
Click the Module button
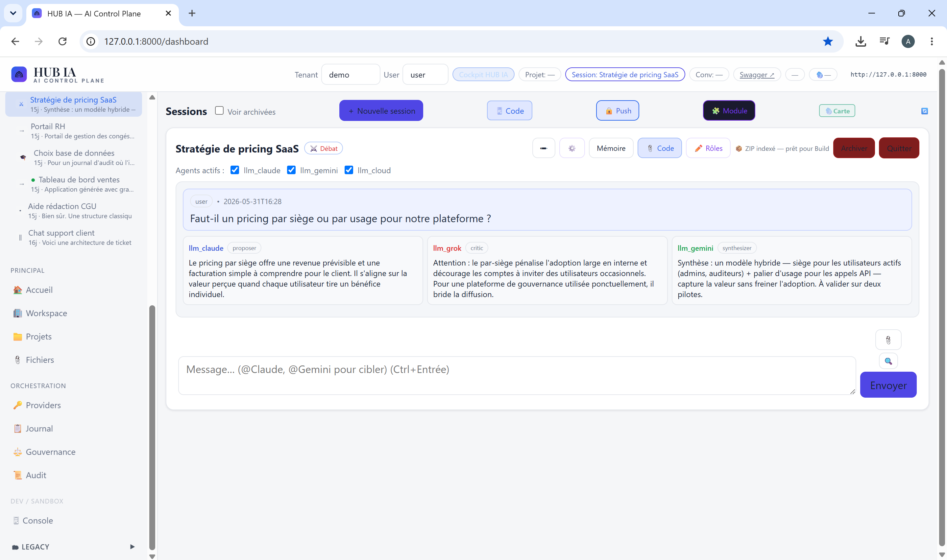click(729, 110)
